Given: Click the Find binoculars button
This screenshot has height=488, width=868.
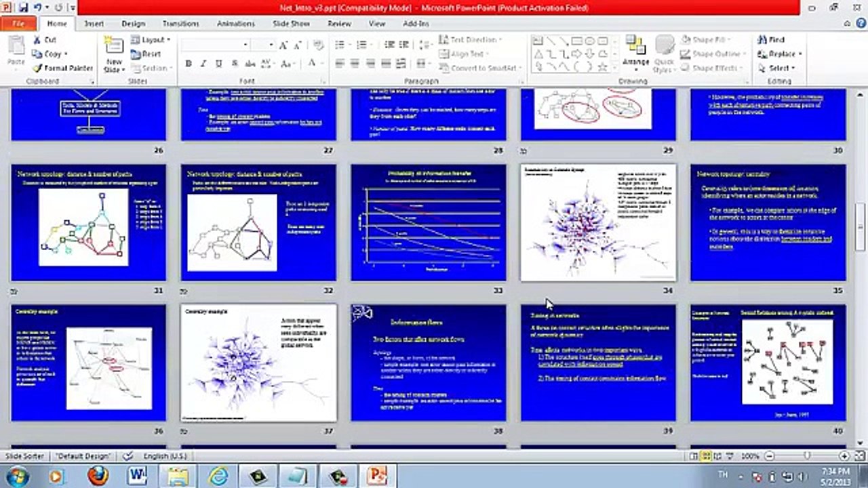Looking at the screenshot, I should click(x=772, y=40).
